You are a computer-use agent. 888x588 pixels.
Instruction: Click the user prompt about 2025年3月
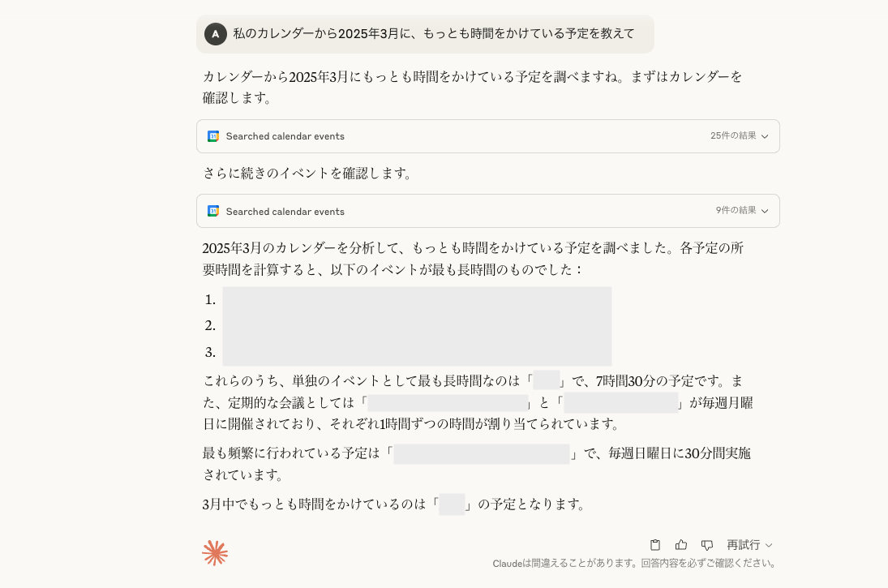point(434,34)
